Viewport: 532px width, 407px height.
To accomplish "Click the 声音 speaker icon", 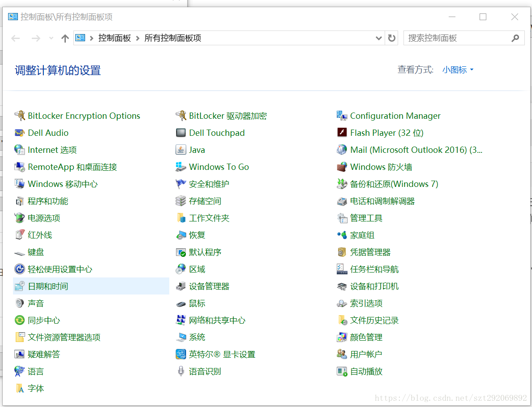I will point(20,303).
